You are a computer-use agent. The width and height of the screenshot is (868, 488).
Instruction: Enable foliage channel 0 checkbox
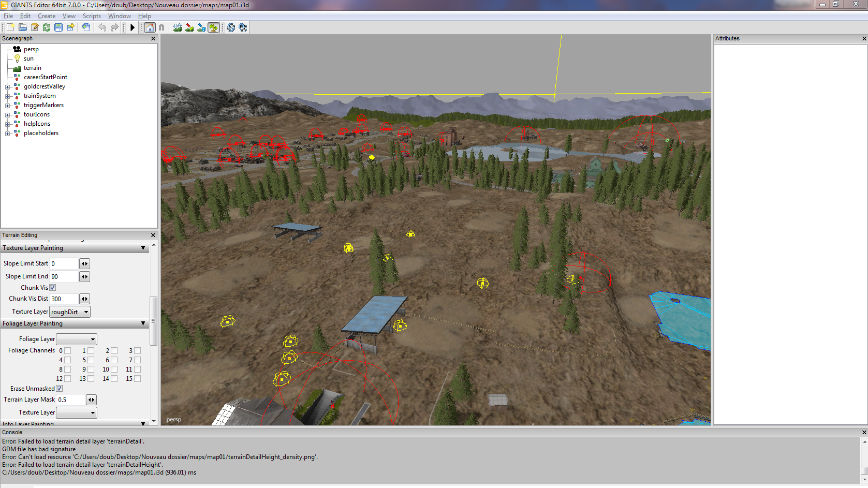tap(67, 350)
